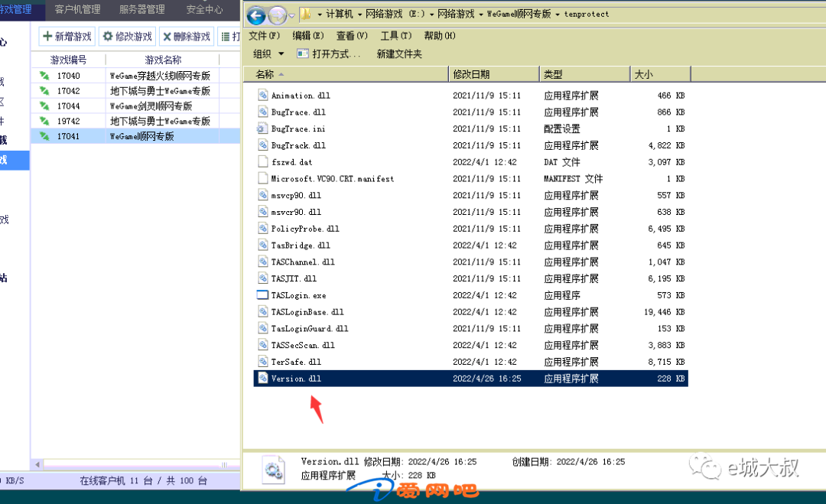Click 删除游戏 button in game manager
Image resolution: width=826 pixels, height=504 pixels.
[x=187, y=37]
